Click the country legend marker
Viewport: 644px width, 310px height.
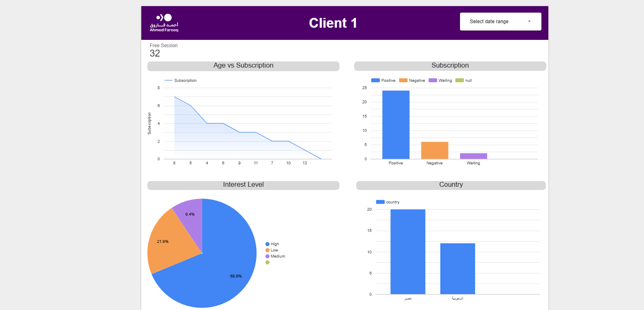pyautogui.click(x=380, y=202)
